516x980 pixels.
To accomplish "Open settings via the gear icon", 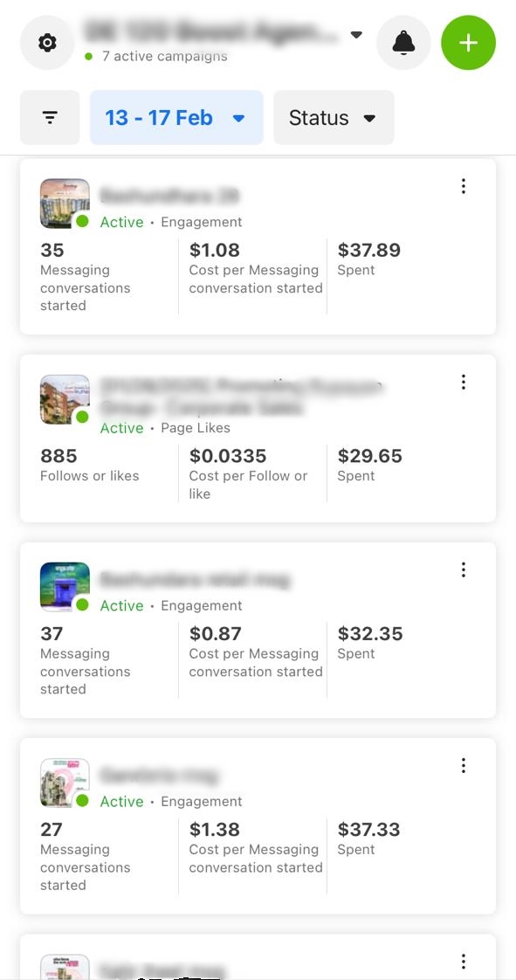I will 47,43.
